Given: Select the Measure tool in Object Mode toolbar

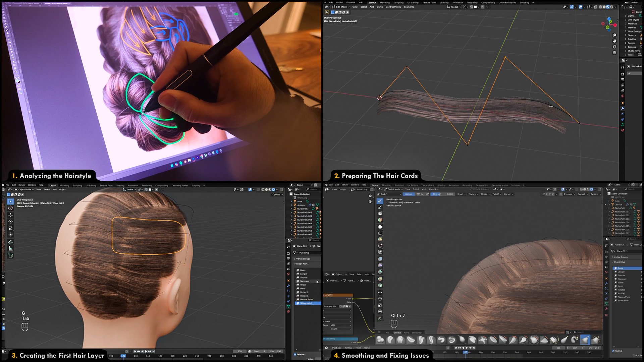Looking at the screenshot, I should click(x=10, y=248).
